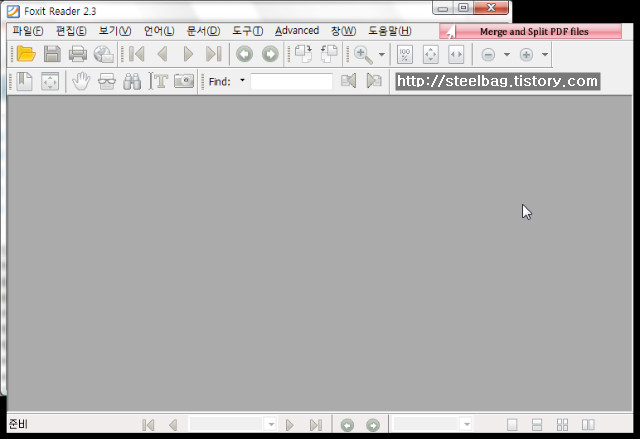
Task: Status bar last page button
Action: 316,425
